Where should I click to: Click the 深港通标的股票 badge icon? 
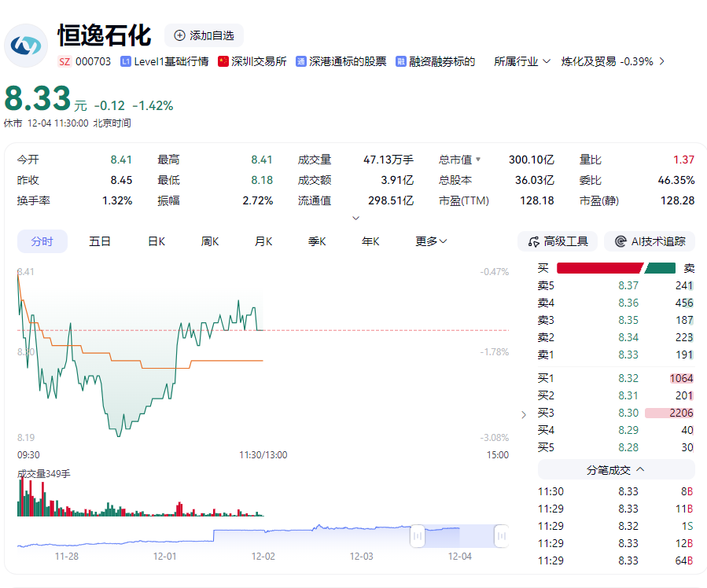tap(300, 61)
